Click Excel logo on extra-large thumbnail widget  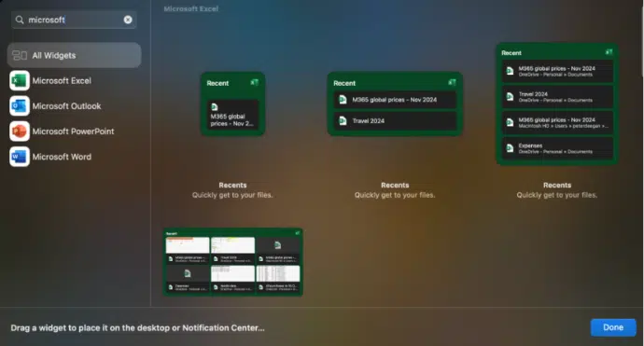[x=298, y=233]
